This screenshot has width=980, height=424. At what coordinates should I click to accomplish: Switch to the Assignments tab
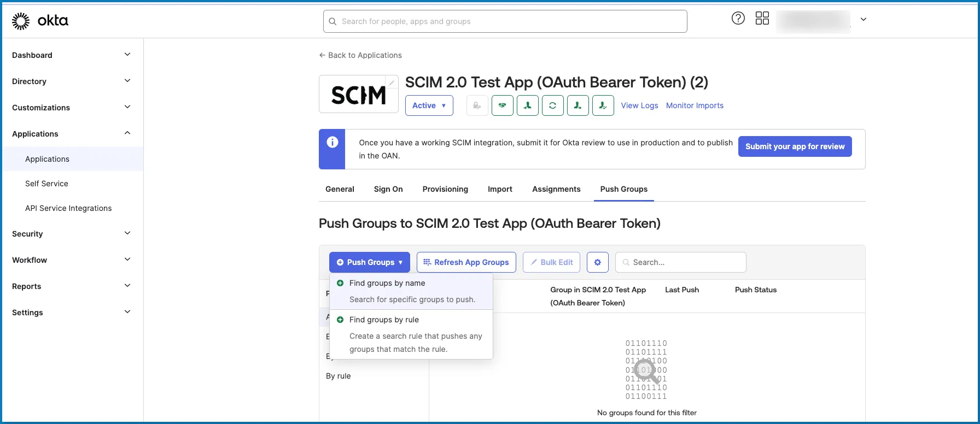556,189
